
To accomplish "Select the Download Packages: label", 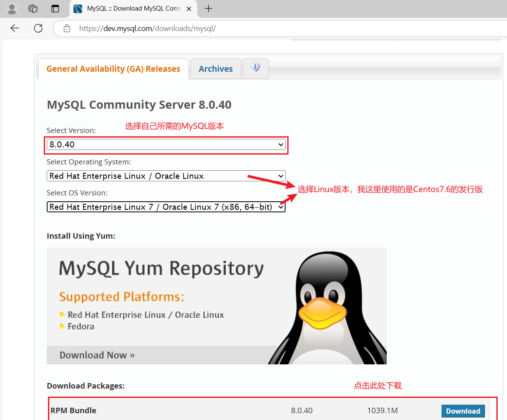I will (86, 386).
